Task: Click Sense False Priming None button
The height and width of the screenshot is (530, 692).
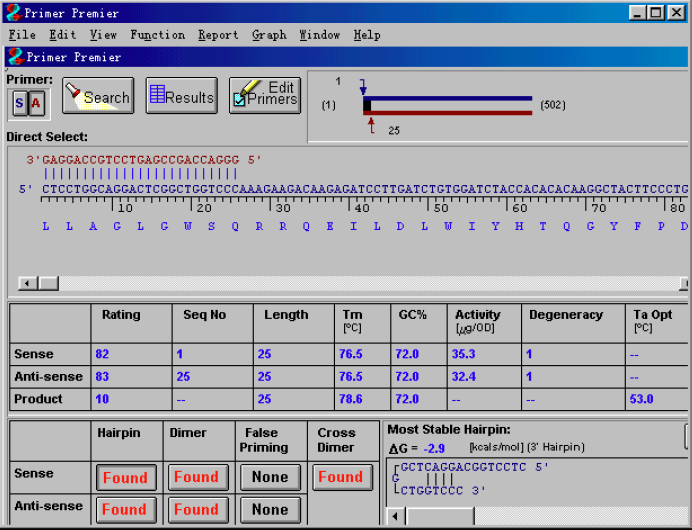Action: (x=269, y=478)
